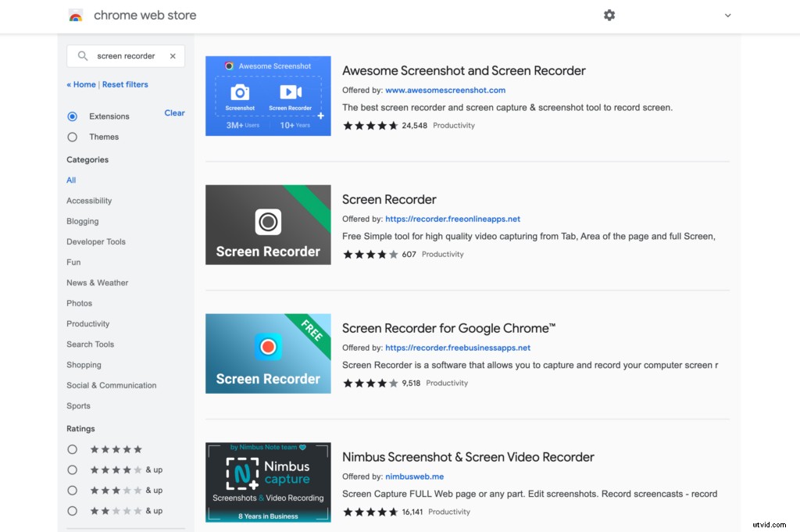The width and height of the screenshot is (800, 532).
Task: Select the Developer Tools category
Action: click(x=95, y=241)
